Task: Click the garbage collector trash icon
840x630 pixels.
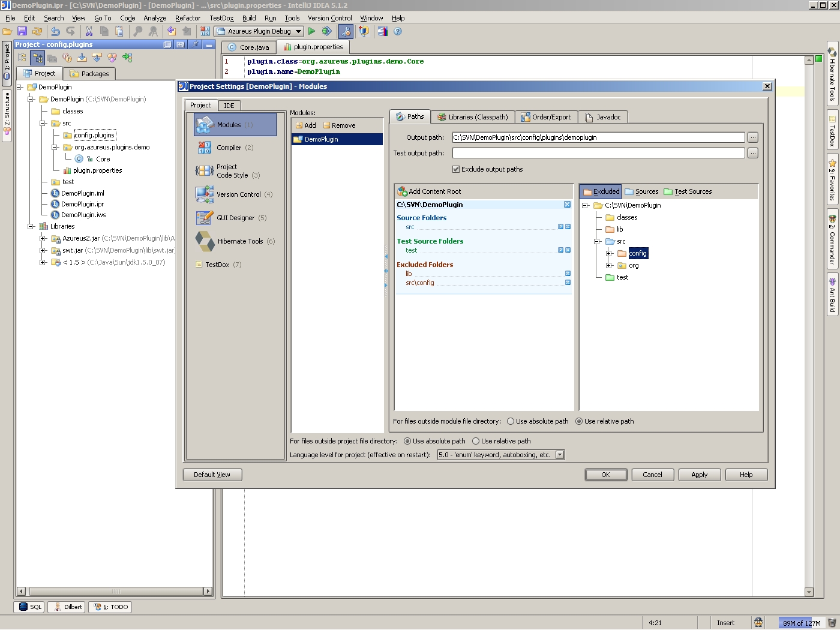Action: (832, 623)
